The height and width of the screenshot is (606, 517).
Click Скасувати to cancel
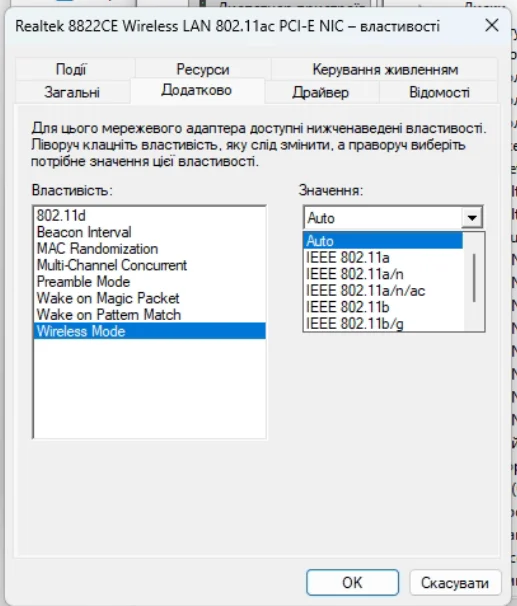coord(455,582)
